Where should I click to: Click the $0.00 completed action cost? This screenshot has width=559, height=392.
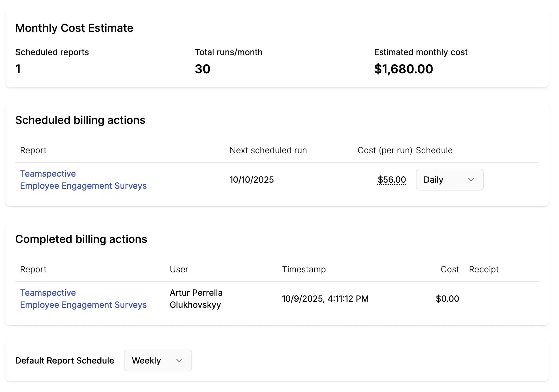click(x=447, y=299)
